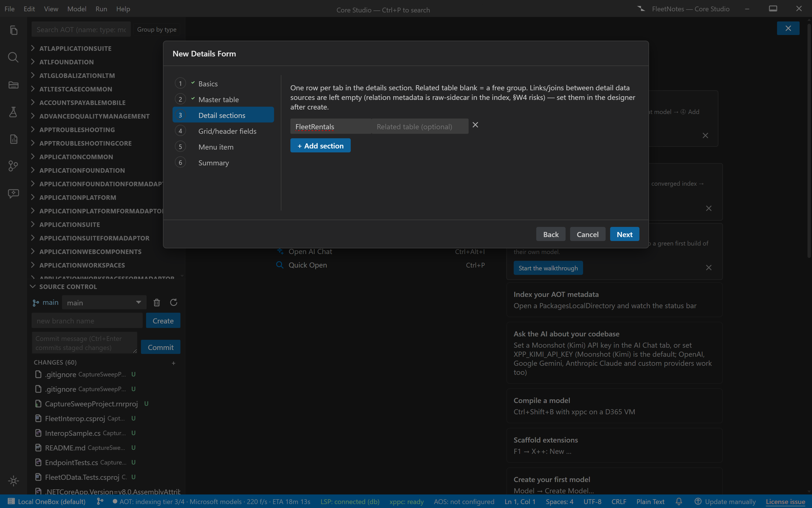Select the Summary wizard step
Screen dimensions: 812x508
pyautogui.click(x=223, y=163)
